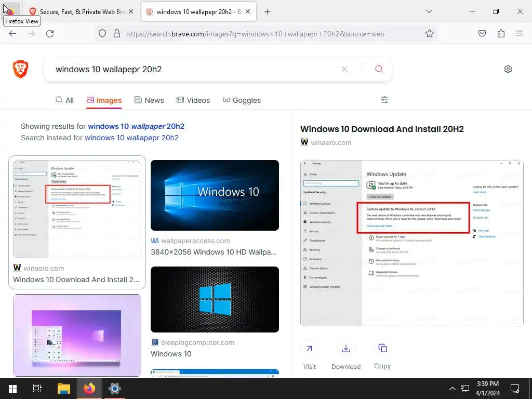This screenshot has width=532, height=399.
Task: Open Task View on taskbar
Action: tap(37, 389)
